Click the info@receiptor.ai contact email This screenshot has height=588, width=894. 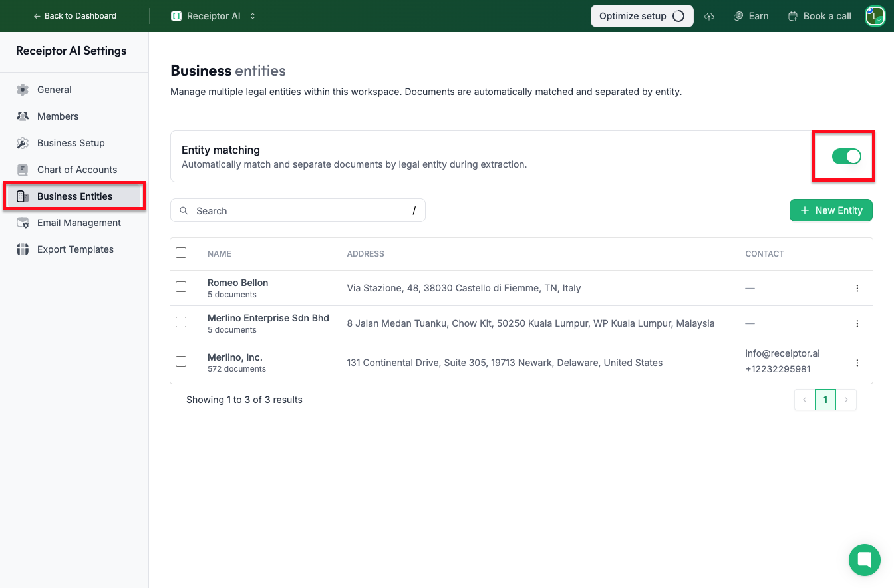[782, 353]
